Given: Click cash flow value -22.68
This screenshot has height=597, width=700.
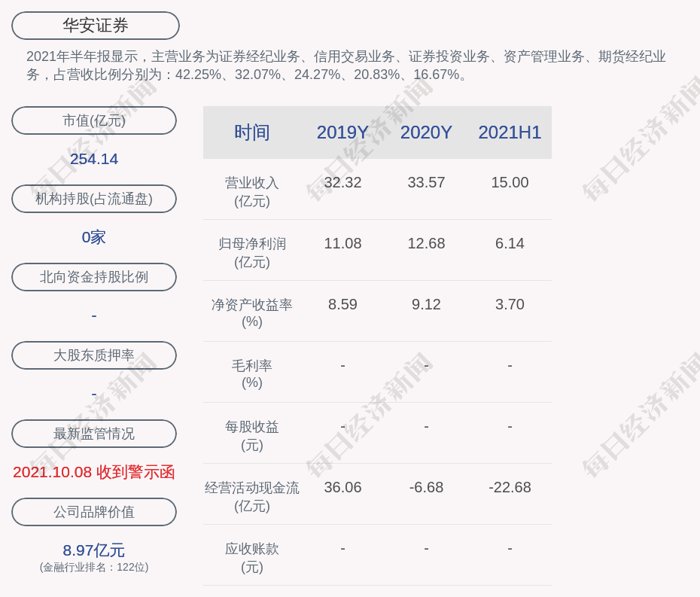Looking at the screenshot, I should tap(510, 487).
